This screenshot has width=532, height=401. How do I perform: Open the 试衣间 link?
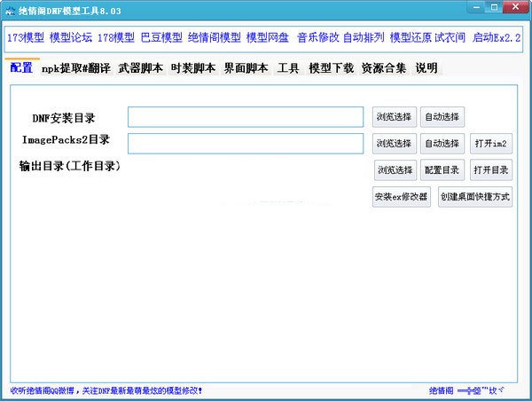pyautogui.click(x=450, y=37)
